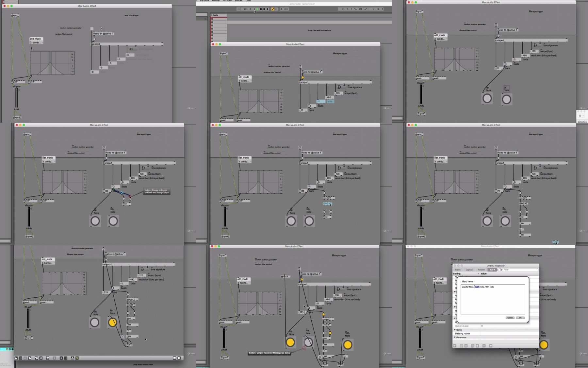This screenshot has height=368, width=588.
Task: Click the live.gain slider in the 138-bars patcher window
Action: pos(225,217)
